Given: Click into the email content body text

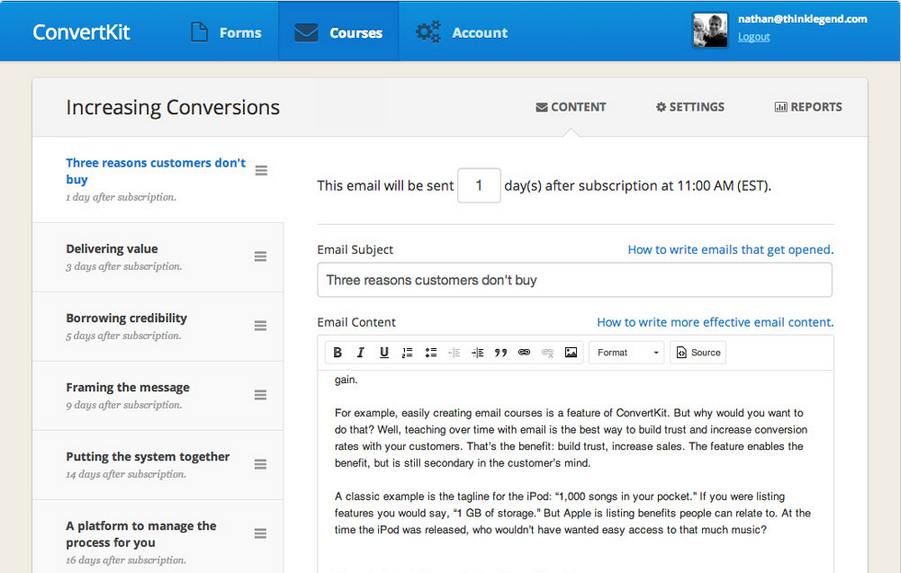Looking at the screenshot, I should tap(575, 471).
